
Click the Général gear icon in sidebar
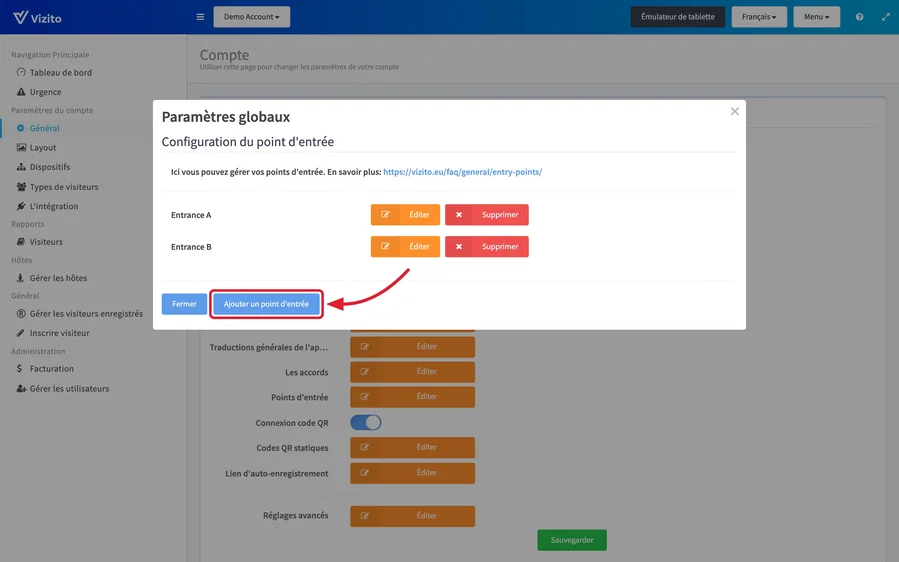(21, 128)
